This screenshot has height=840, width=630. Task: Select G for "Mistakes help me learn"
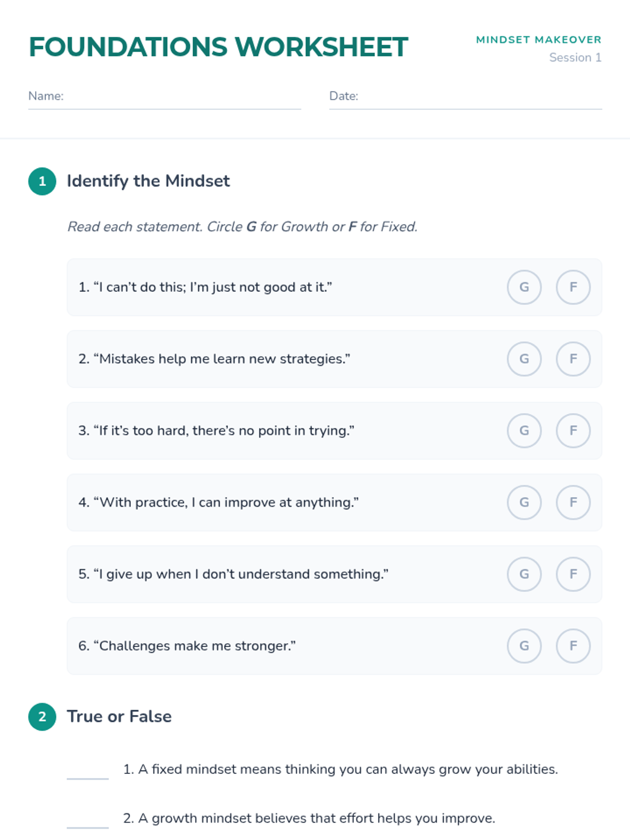pos(524,359)
